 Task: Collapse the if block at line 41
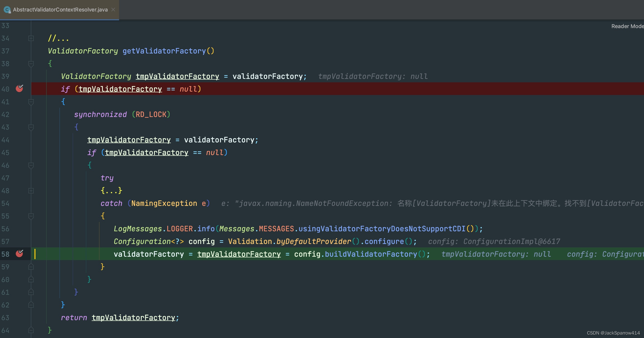pyautogui.click(x=31, y=102)
